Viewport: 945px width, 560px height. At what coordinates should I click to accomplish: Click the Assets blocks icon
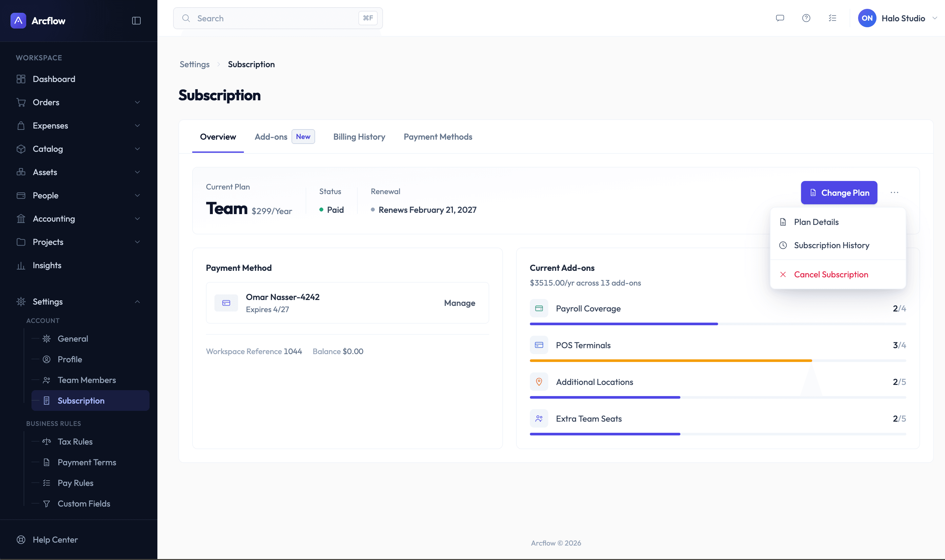[21, 172]
